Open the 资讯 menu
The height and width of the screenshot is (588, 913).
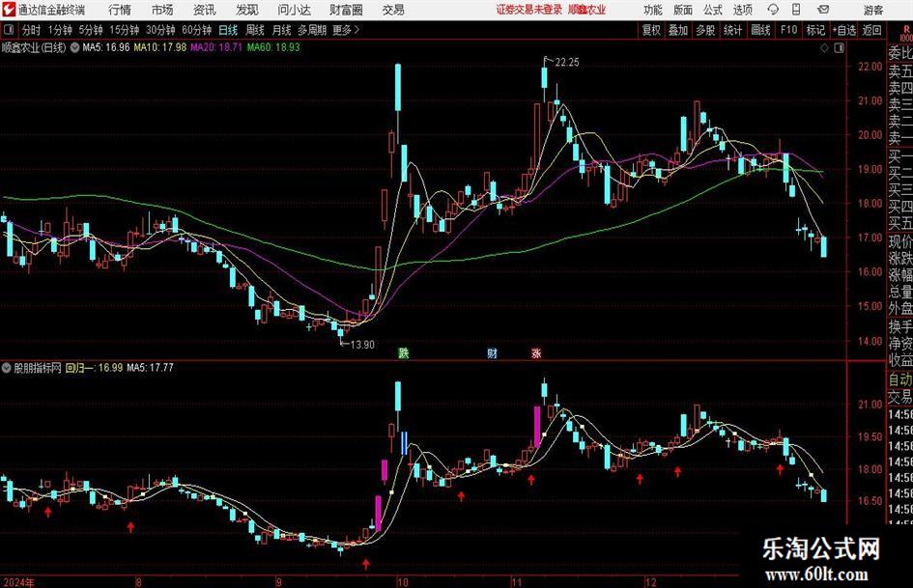click(205, 10)
